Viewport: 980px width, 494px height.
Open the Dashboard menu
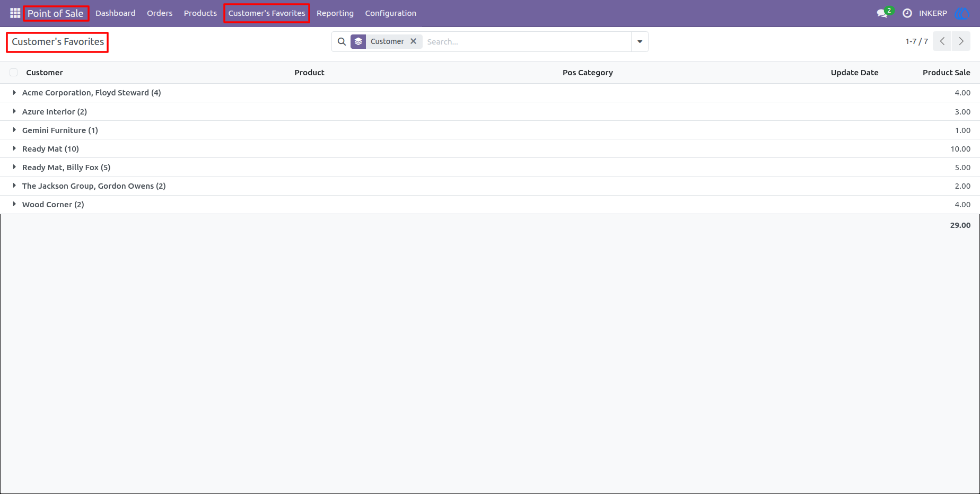click(x=115, y=13)
